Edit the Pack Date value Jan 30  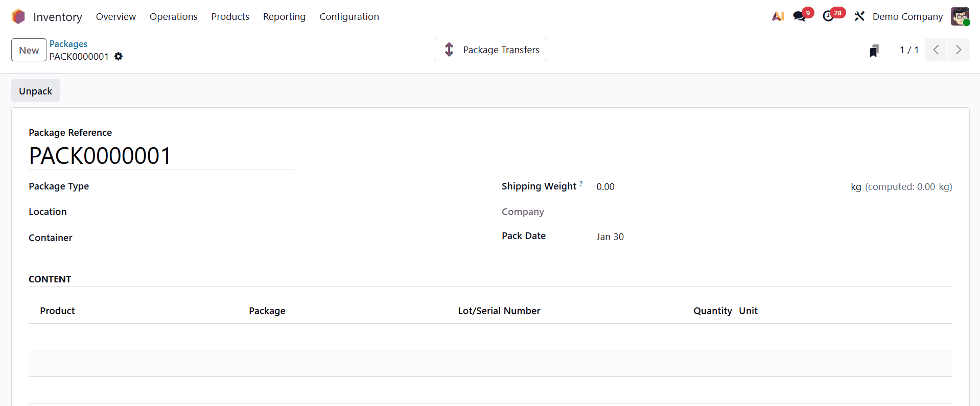tap(610, 236)
